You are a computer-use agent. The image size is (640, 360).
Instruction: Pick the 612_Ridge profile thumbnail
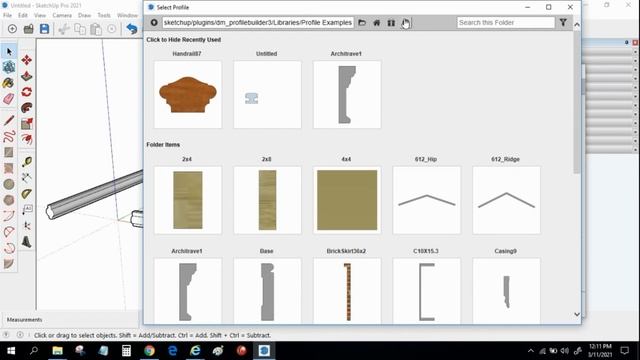coord(506,200)
